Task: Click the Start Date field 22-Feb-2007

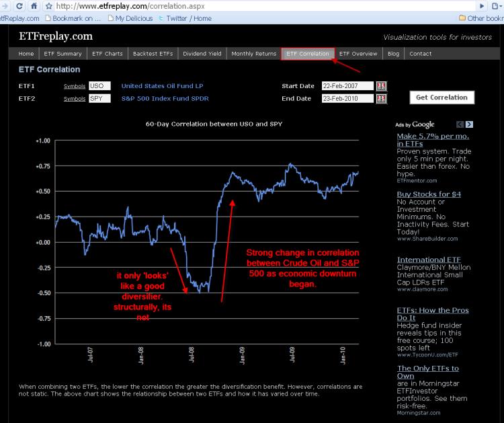Action: [x=347, y=86]
